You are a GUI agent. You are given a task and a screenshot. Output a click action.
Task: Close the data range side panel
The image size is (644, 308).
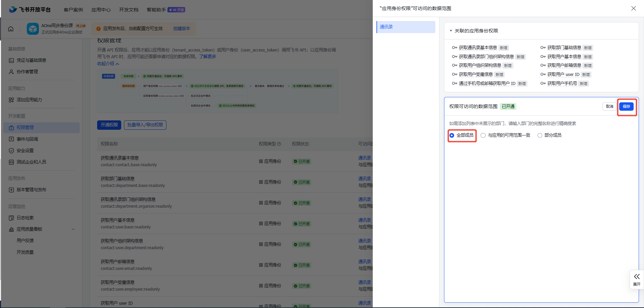(633, 8)
